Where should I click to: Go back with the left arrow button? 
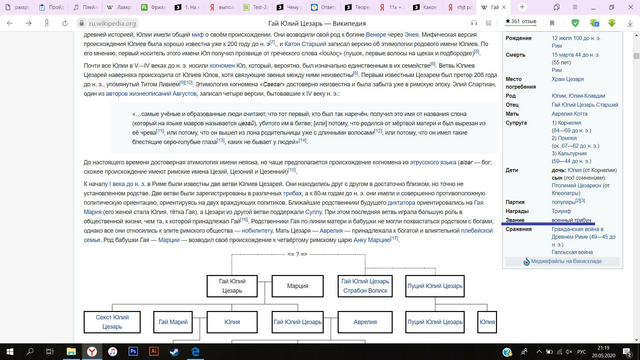click(x=10, y=23)
